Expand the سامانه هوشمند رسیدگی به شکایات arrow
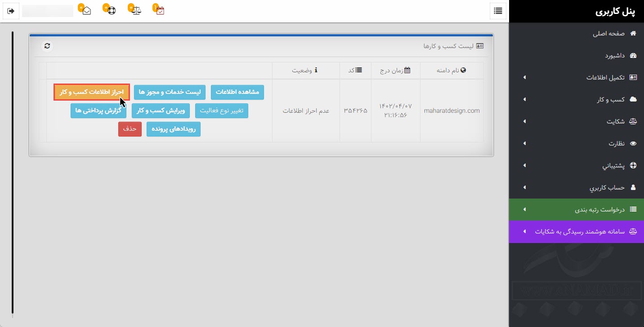This screenshot has height=327, width=644. [524, 231]
